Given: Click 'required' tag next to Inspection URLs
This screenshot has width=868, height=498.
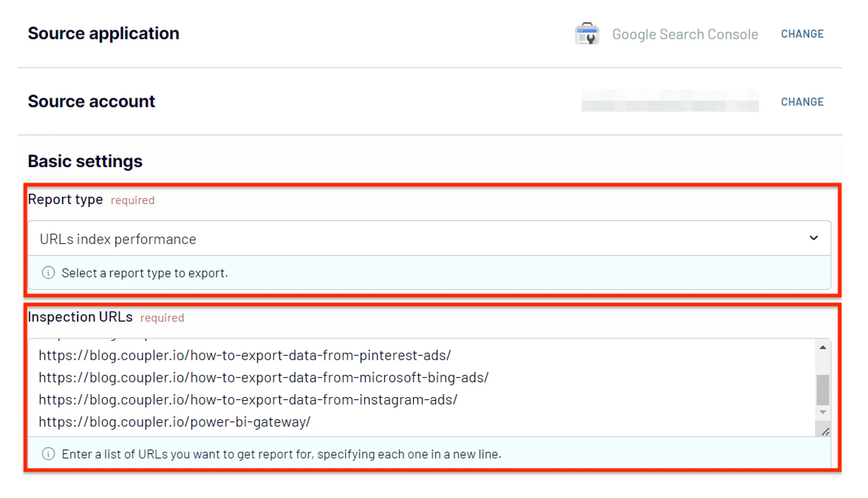Looking at the screenshot, I should 162,318.
